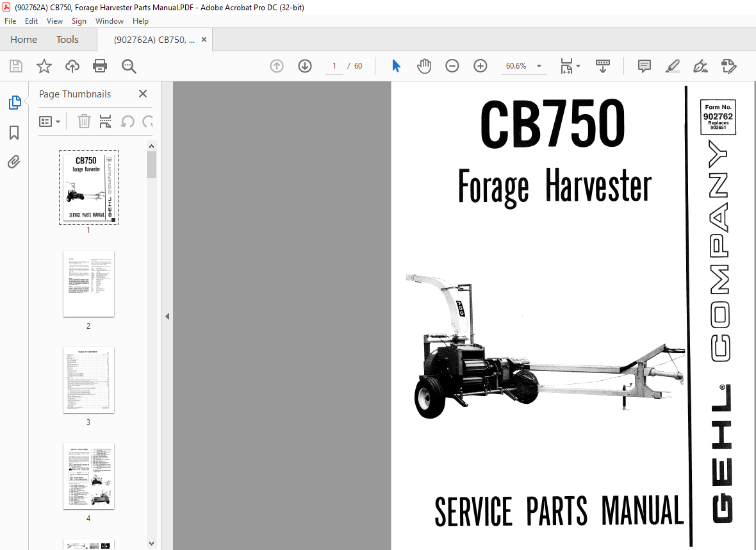Delete pages with trash icon

click(84, 122)
